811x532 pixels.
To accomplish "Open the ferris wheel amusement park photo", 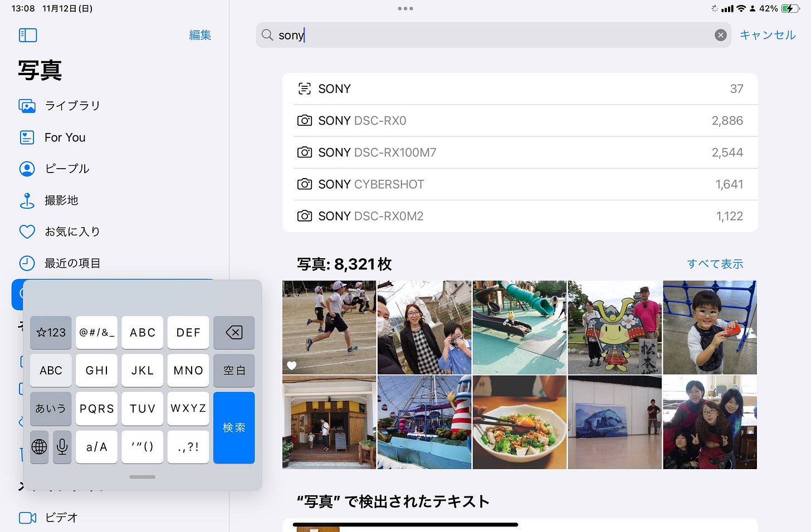I will 424,422.
